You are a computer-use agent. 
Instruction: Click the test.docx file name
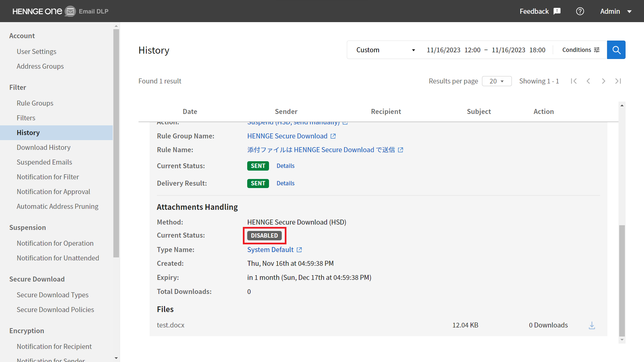[x=170, y=325]
